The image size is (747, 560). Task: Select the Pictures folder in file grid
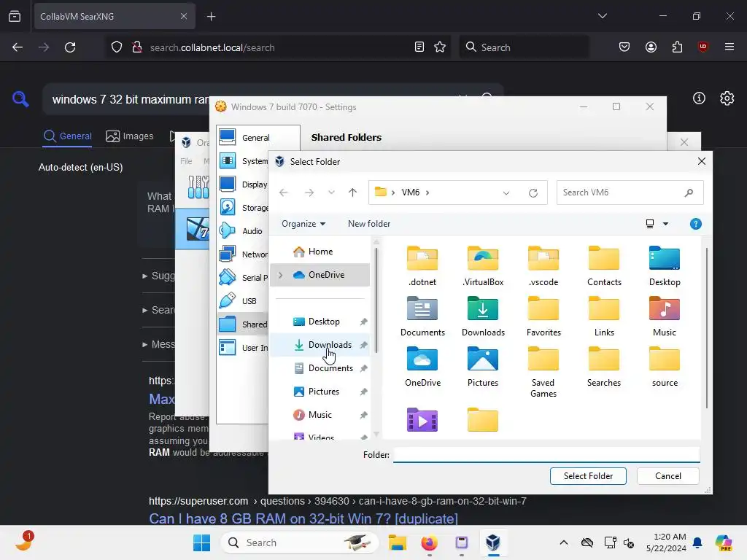pyautogui.click(x=483, y=367)
